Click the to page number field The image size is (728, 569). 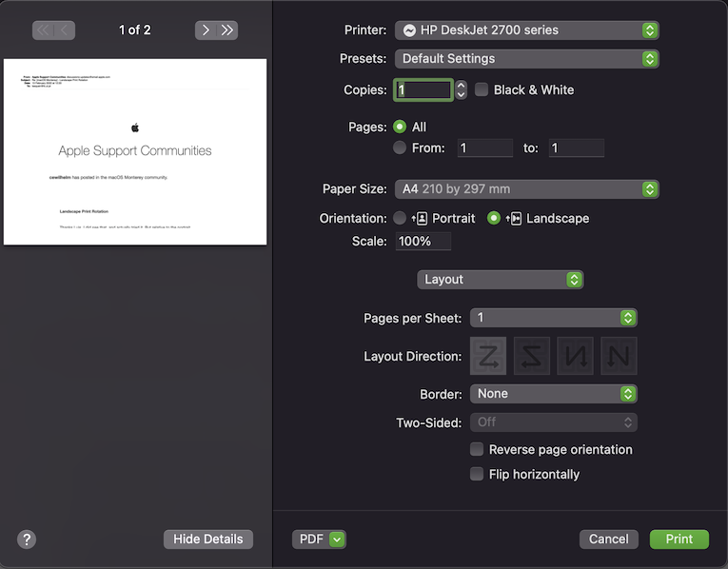coord(576,148)
